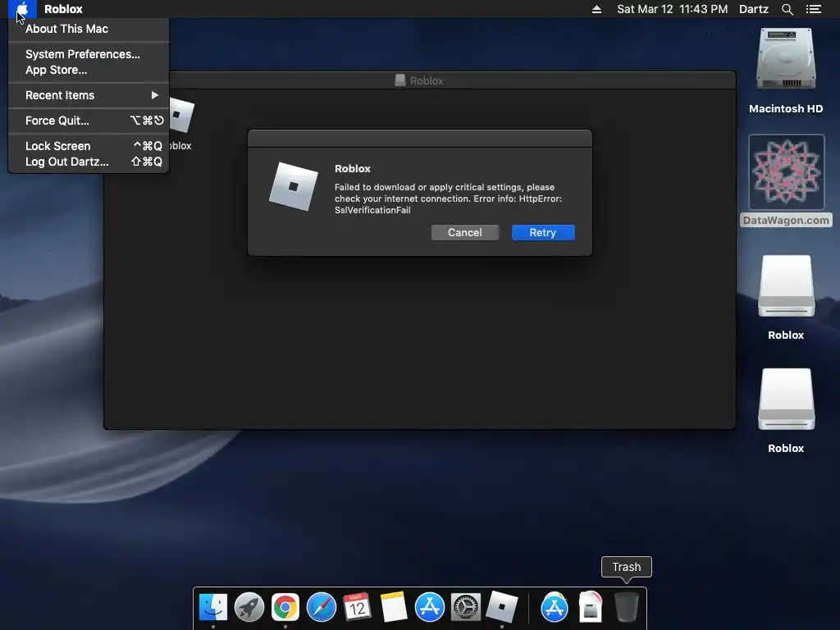Open the Apple menu icon
This screenshot has width=840, height=630.
22,9
